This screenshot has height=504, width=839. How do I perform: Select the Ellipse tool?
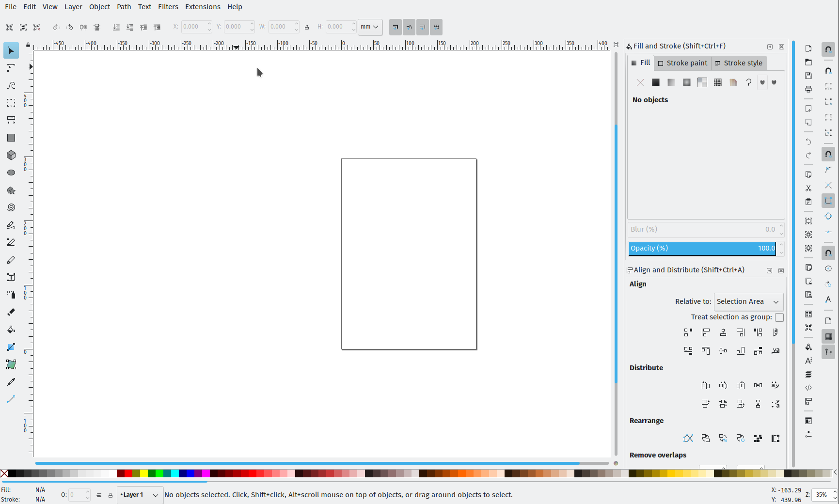11,173
